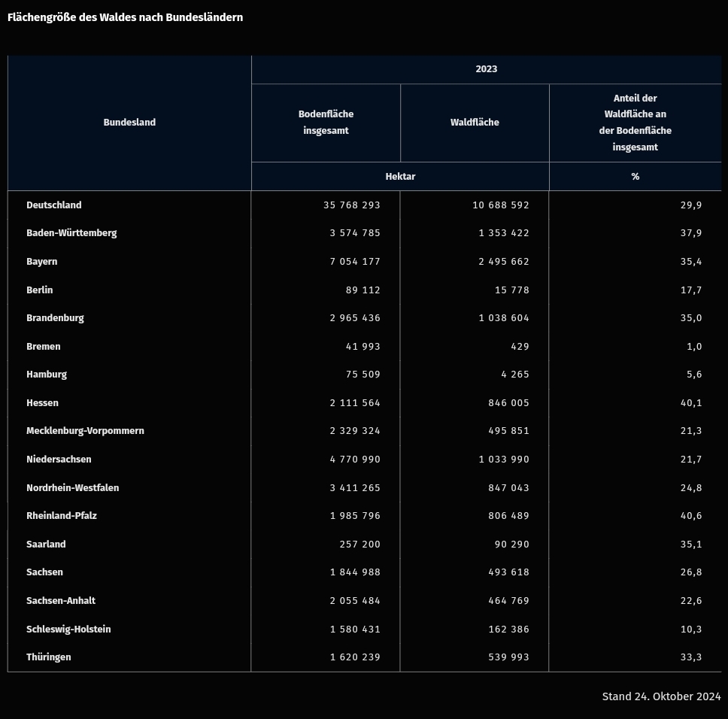Screen dimensions: 728x719
Task: Click Niedersachsen's land area 4 770 990
Action: pos(355,460)
